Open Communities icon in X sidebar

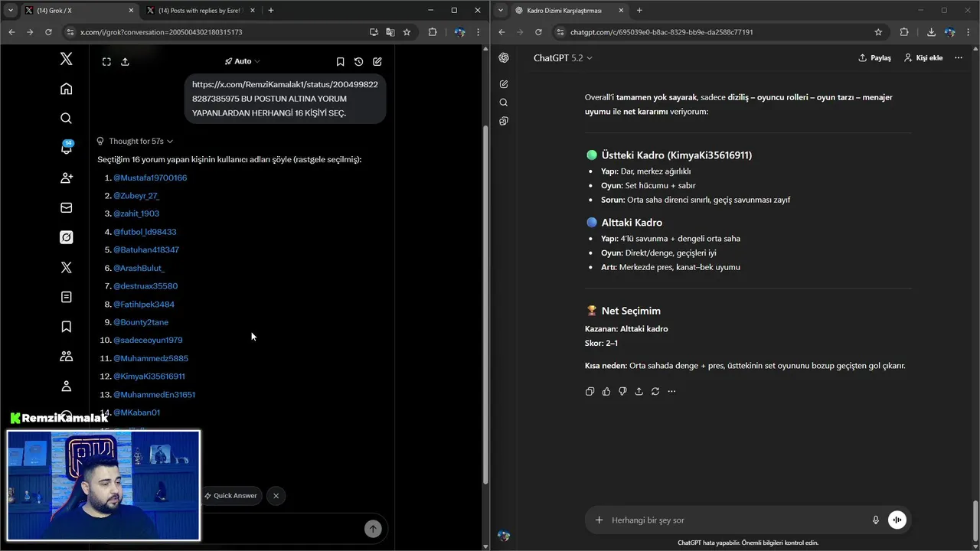[67, 357]
